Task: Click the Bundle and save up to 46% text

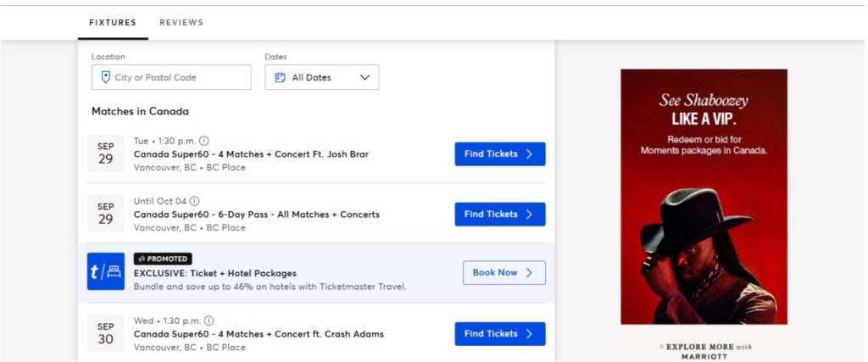Action: (270, 287)
